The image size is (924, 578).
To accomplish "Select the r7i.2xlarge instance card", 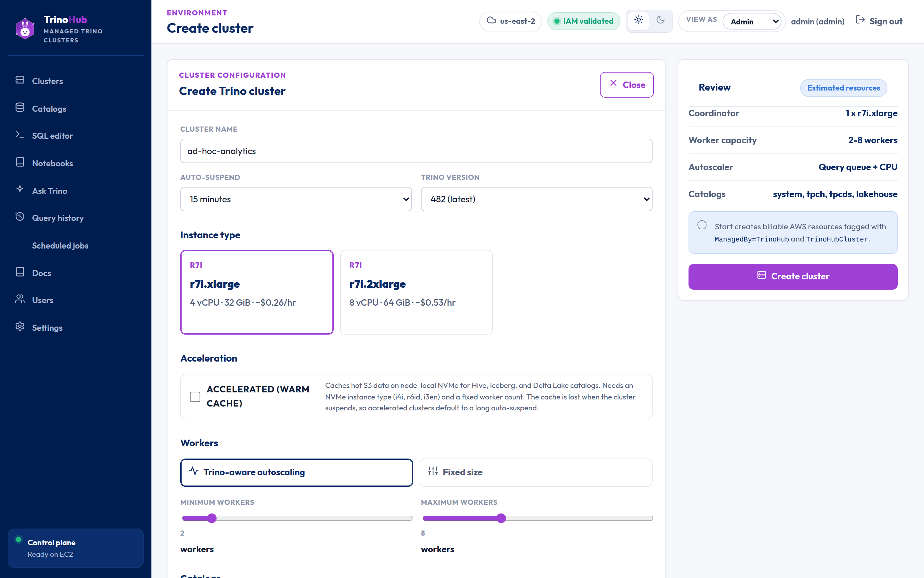I will pos(416,293).
